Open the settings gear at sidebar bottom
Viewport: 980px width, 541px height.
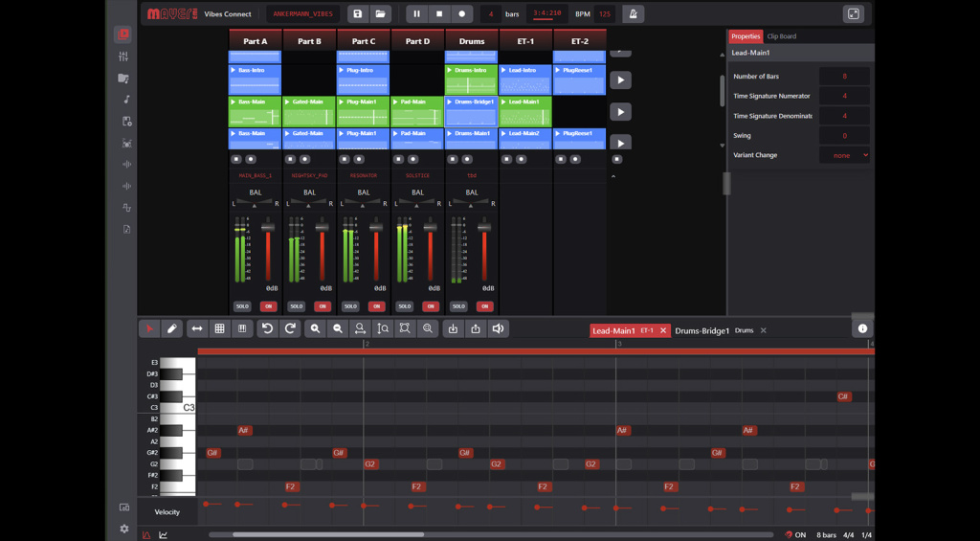[123, 529]
